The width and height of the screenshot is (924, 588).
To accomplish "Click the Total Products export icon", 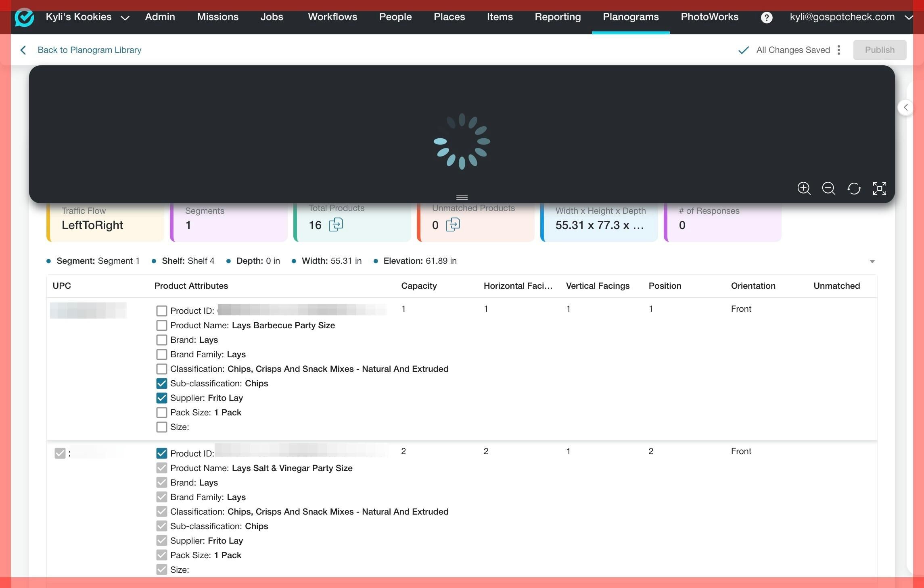I will pos(336,225).
